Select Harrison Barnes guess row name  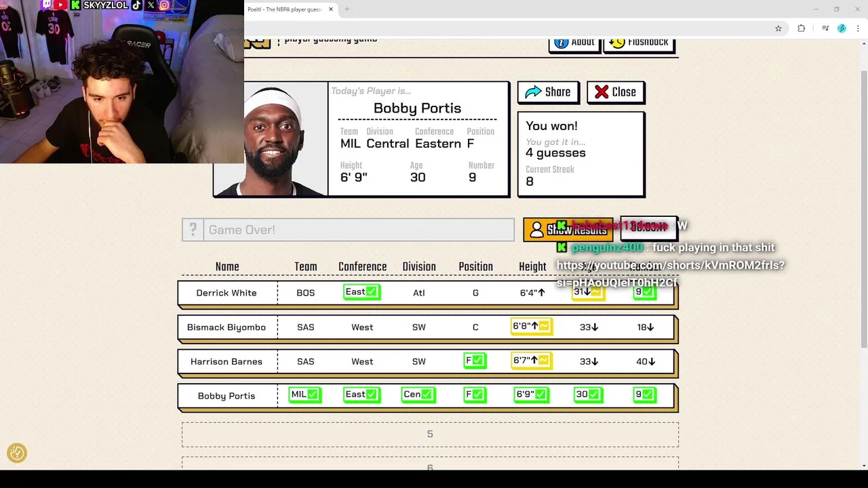(226, 361)
